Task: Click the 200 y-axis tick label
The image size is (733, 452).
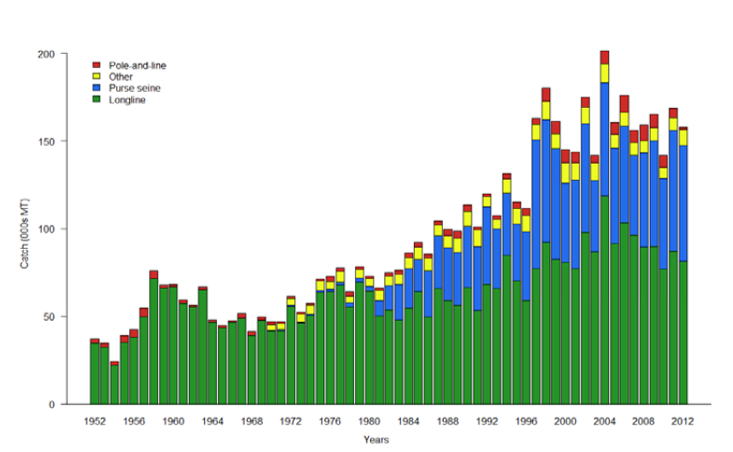Action: (46, 53)
